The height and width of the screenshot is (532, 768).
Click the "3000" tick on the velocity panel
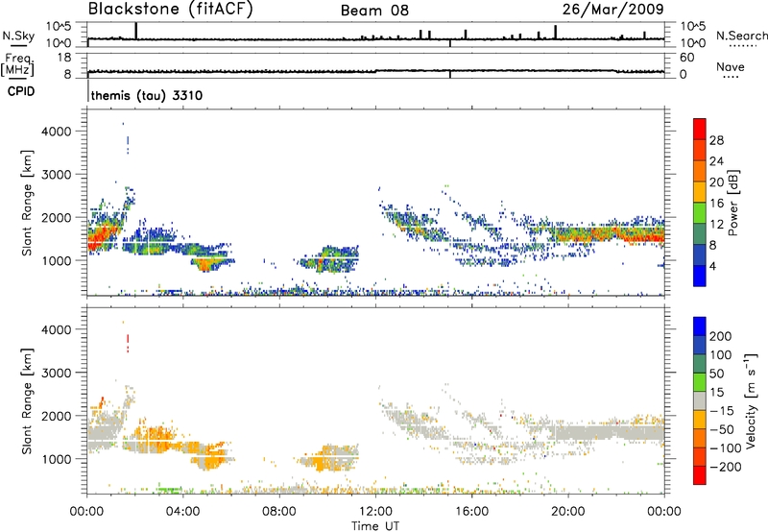(56, 373)
